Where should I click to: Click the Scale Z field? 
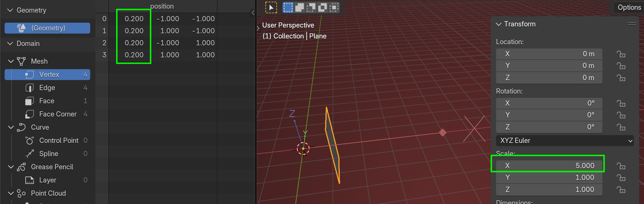[549, 189]
